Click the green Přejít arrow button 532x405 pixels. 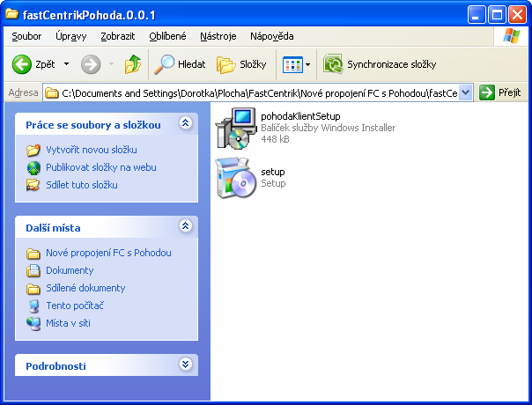(x=487, y=92)
